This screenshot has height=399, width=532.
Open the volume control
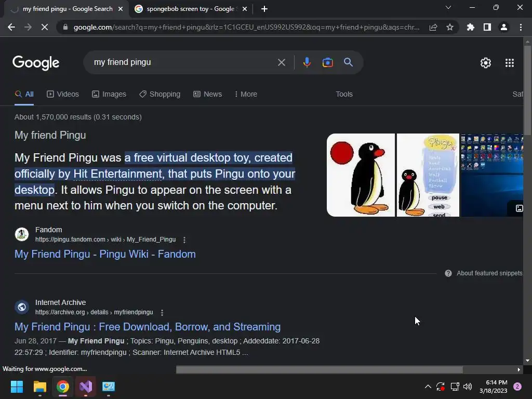(468, 387)
